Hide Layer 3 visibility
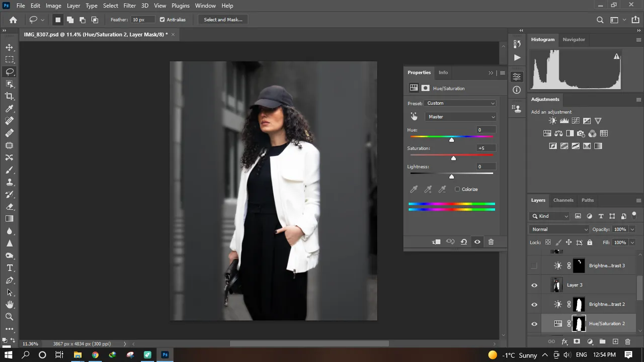644x362 pixels. click(534, 285)
